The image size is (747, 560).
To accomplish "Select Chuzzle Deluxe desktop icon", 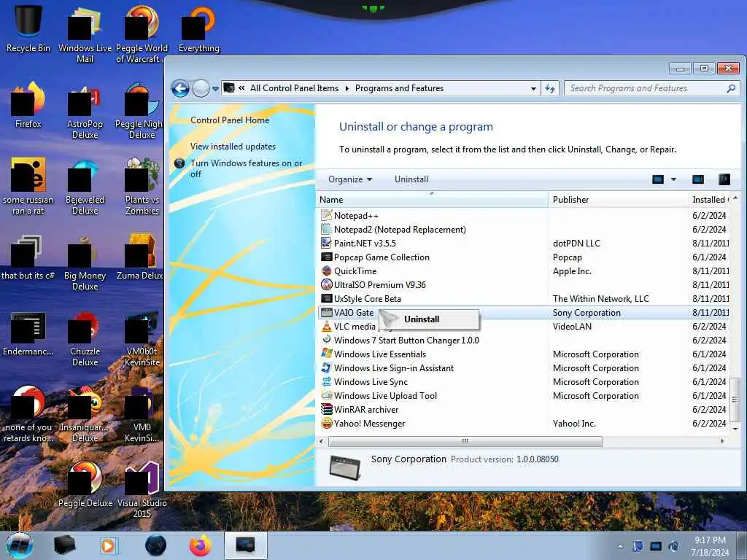I will (85, 338).
